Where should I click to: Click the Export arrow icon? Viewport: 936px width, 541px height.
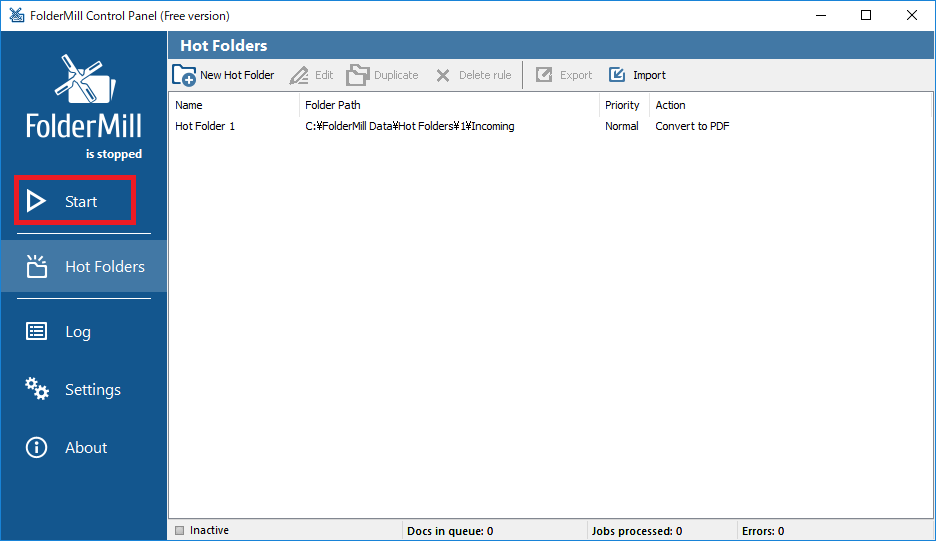pos(544,75)
